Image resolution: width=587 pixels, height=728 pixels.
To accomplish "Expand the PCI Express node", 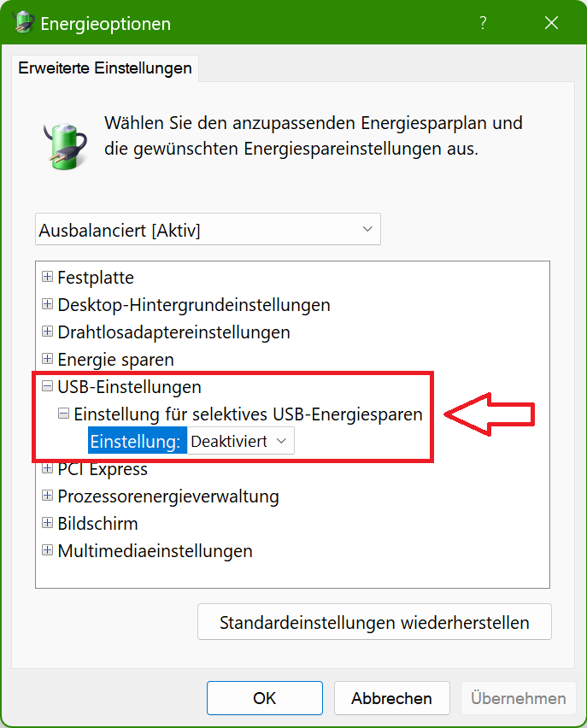I will pyautogui.click(x=47, y=468).
